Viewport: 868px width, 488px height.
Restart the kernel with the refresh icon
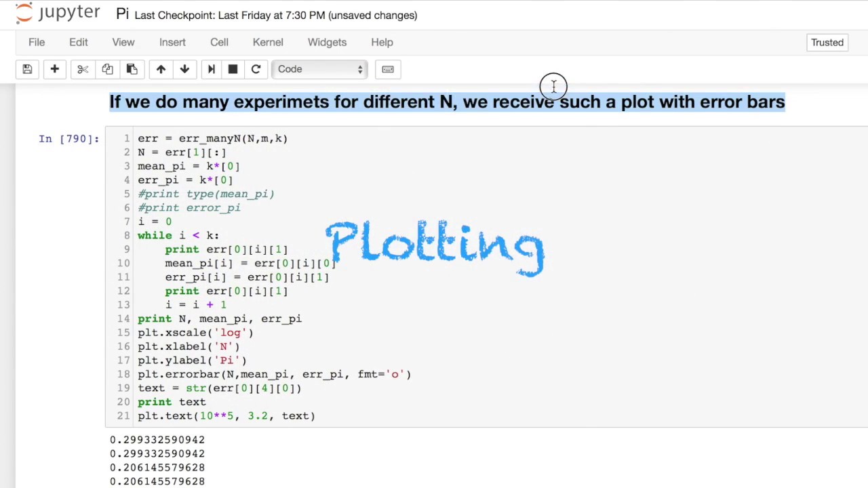pyautogui.click(x=256, y=69)
